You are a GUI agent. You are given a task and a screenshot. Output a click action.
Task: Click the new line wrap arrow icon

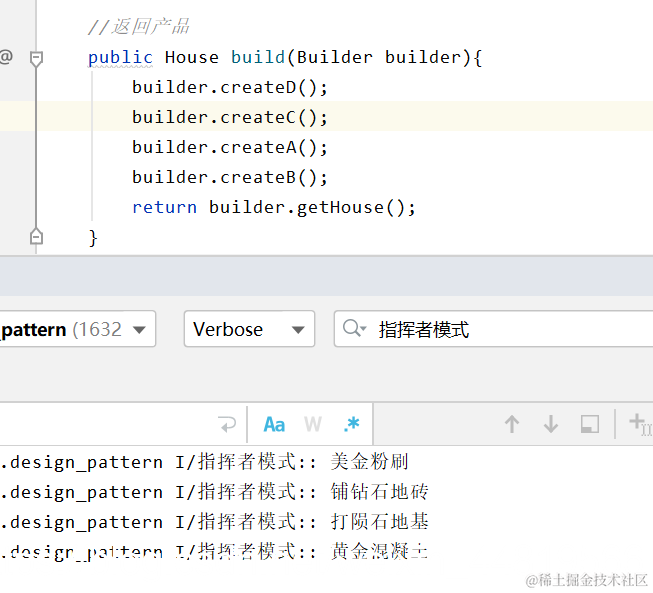point(227,425)
